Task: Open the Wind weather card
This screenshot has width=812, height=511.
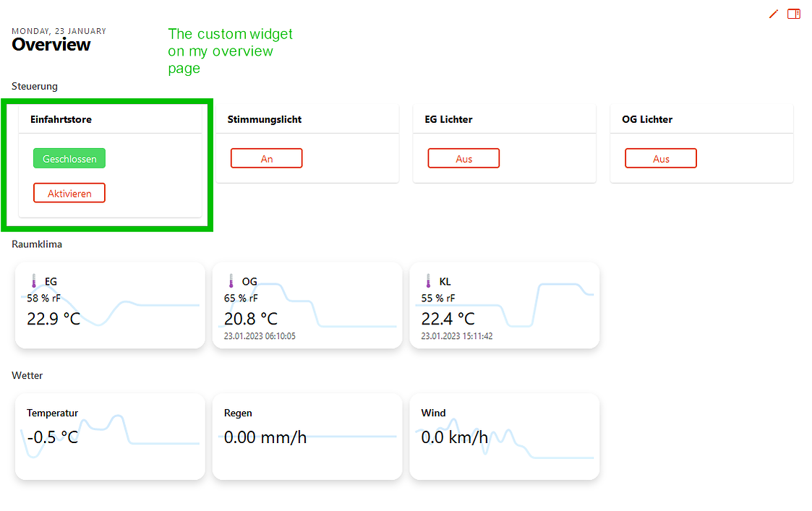Action: (x=505, y=436)
